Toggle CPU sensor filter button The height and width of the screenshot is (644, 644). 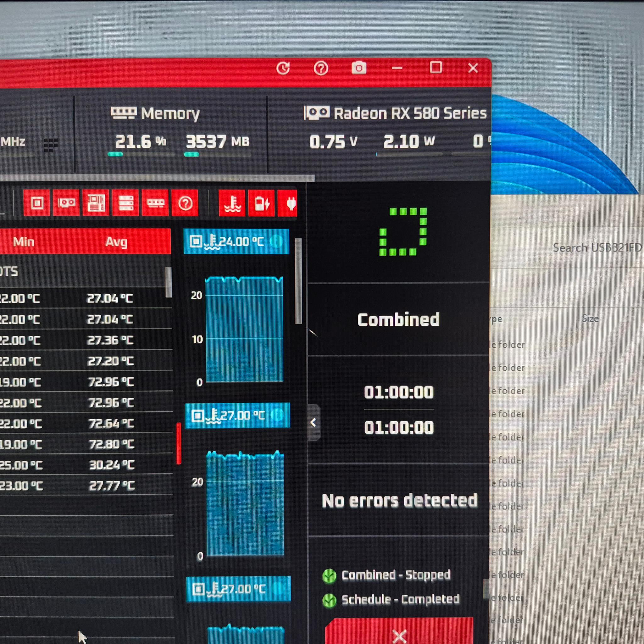(37, 203)
